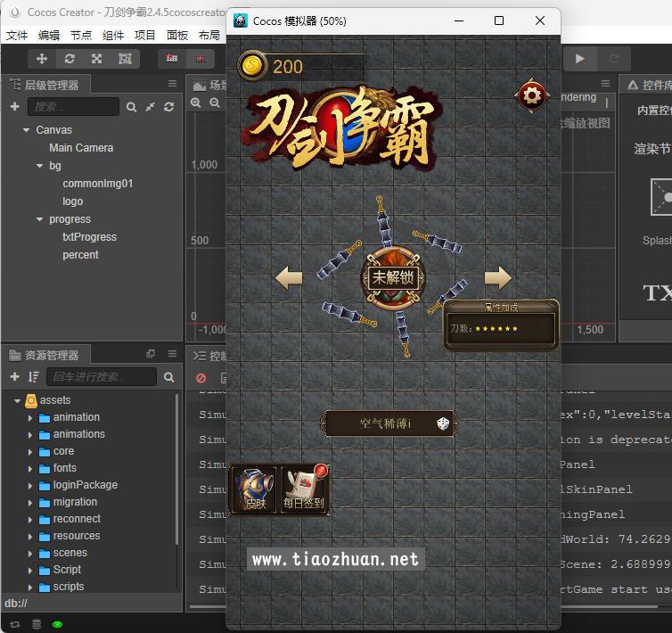Click the hierarchy collapse-all arrows icon
672x633 pixels.
pos(150,107)
